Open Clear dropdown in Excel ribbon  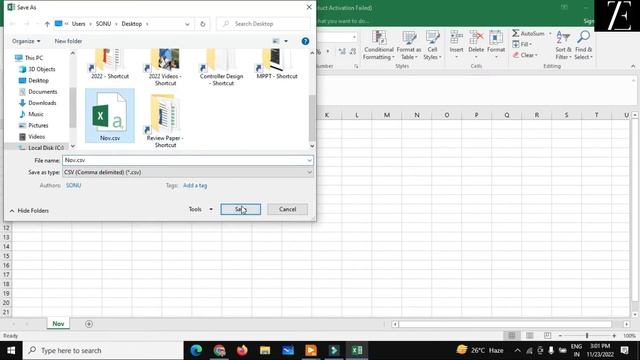click(x=525, y=55)
